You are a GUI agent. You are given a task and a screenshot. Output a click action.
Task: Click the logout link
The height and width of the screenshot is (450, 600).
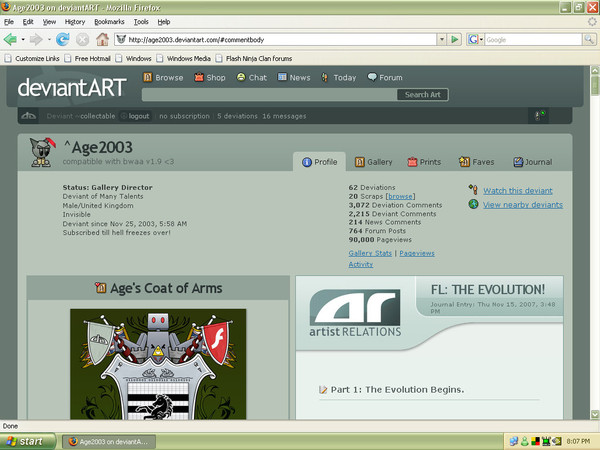(x=139, y=116)
